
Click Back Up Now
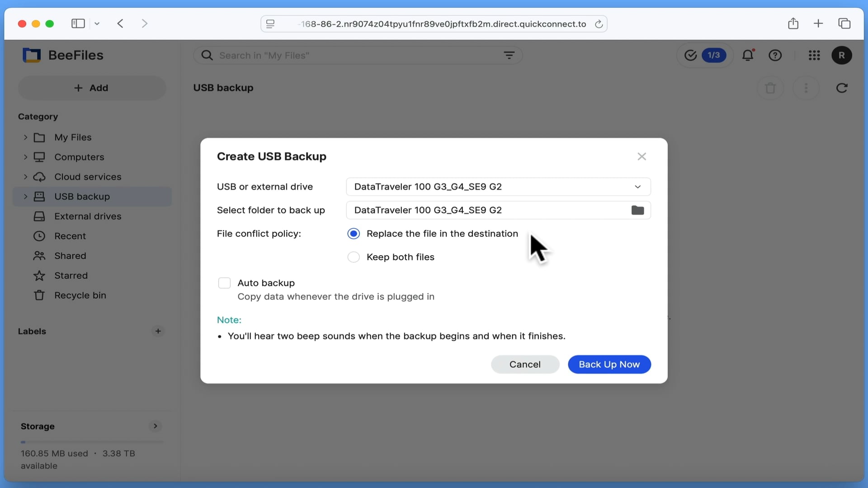[609, 364]
